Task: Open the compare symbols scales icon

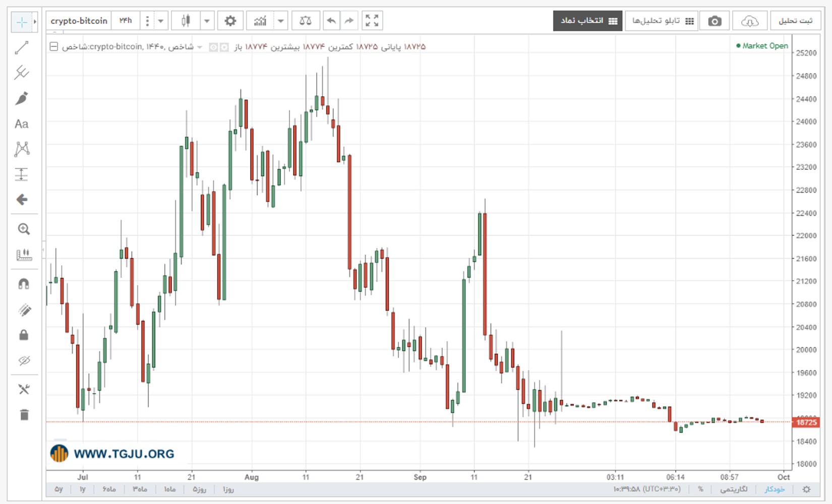Action: pos(306,21)
